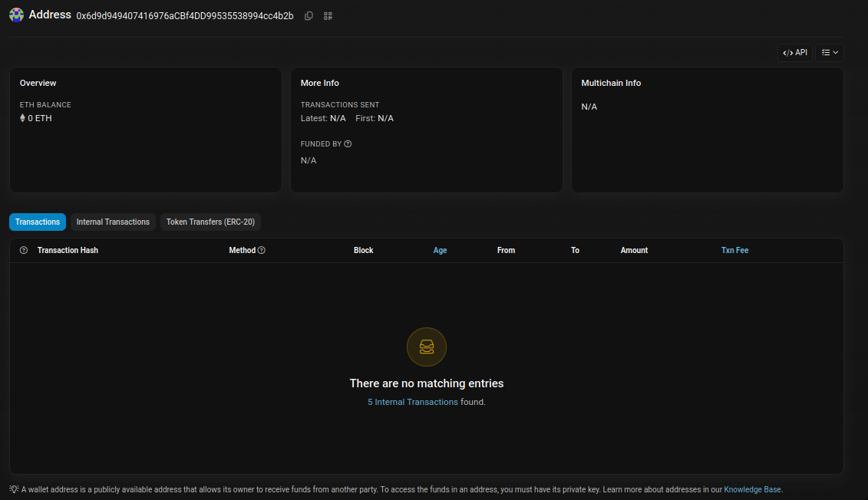Click the Transaction Hash column help icon
This screenshot has width=868, height=500.
click(x=24, y=251)
